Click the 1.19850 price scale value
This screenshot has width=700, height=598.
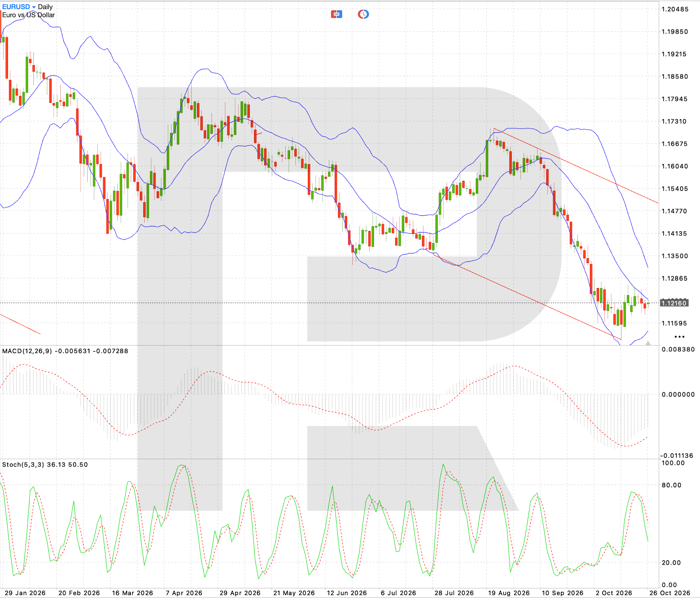675,32
